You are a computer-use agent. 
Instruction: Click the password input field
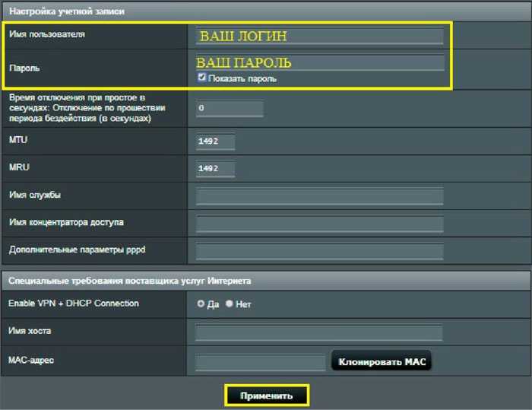tap(320, 63)
